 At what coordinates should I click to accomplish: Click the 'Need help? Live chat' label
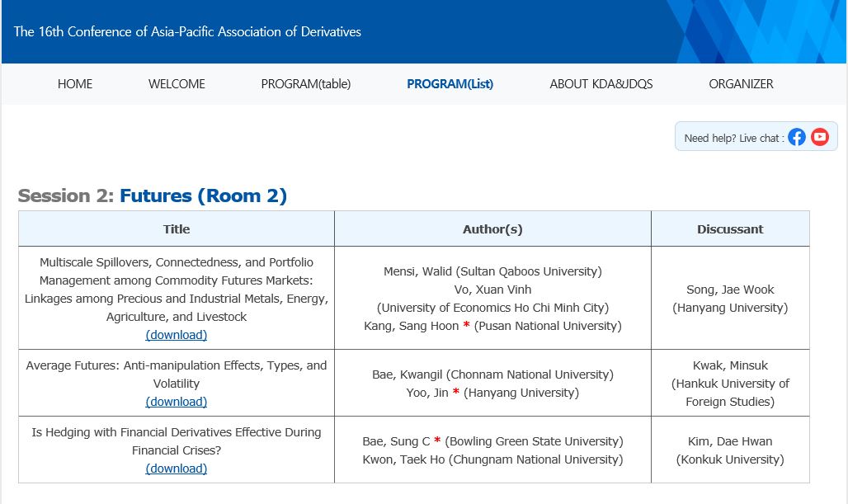point(734,139)
